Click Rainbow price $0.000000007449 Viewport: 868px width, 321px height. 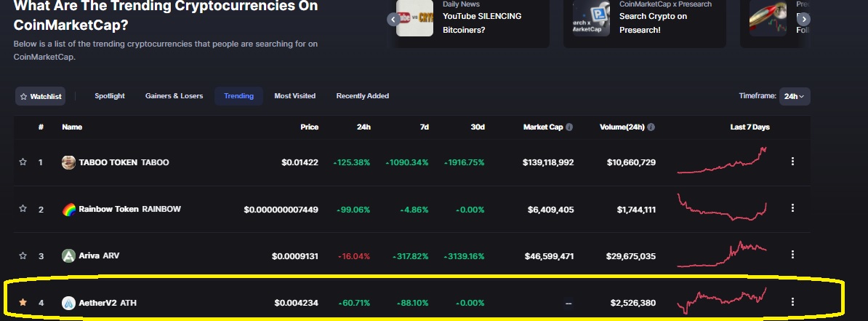point(281,210)
